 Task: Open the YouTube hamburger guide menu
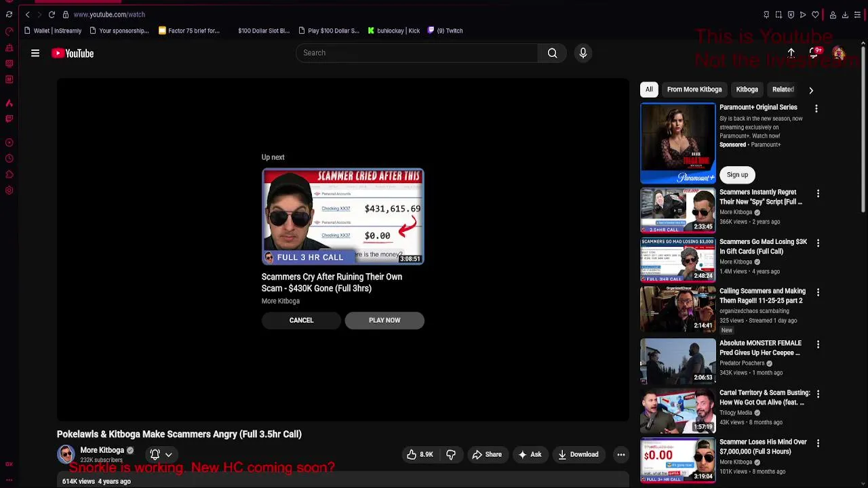coord(35,53)
